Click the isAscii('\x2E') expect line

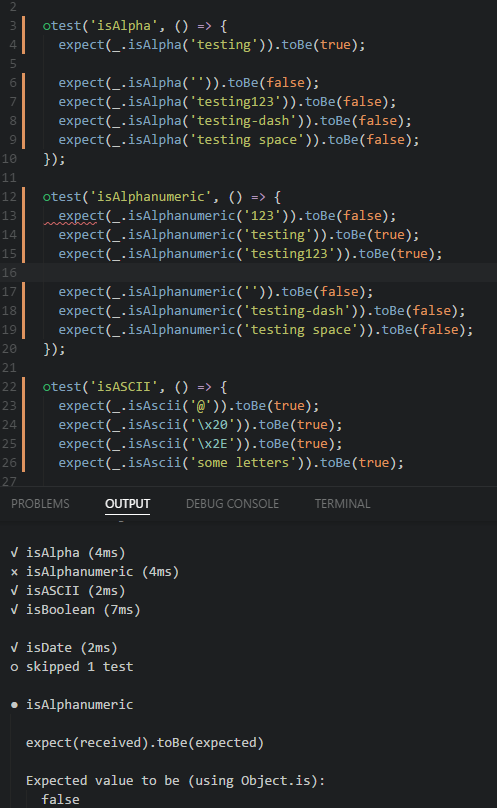tap(200, 444)
